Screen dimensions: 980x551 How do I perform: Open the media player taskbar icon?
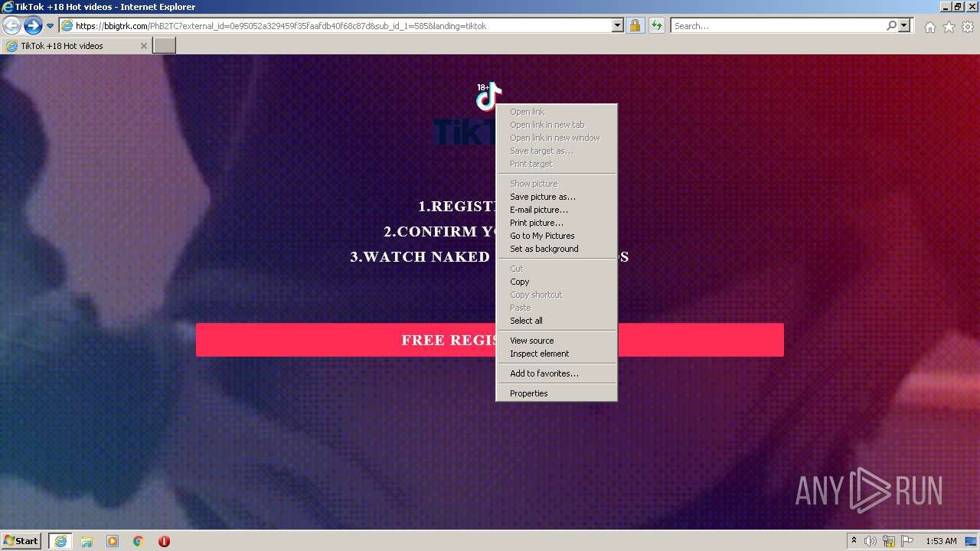coord(113,541)
